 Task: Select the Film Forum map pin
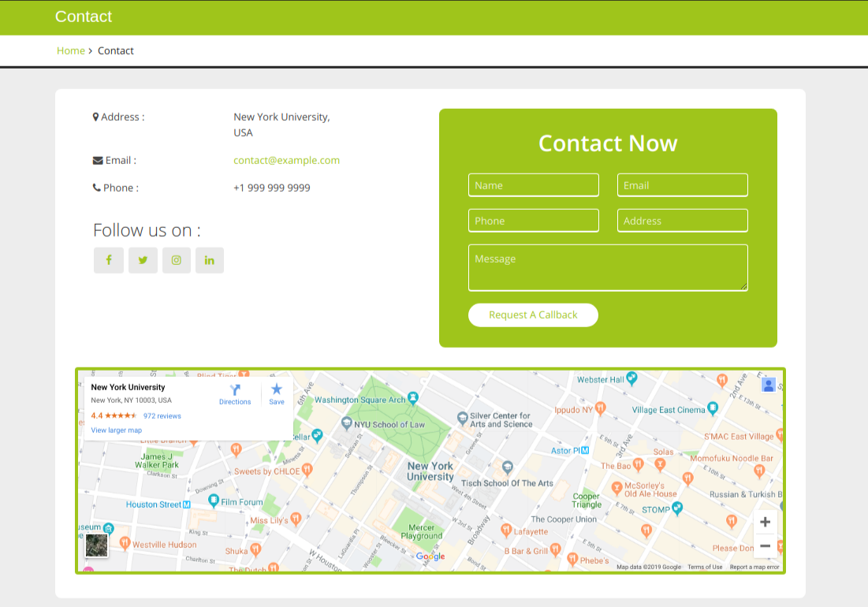[x=213, y=501]
